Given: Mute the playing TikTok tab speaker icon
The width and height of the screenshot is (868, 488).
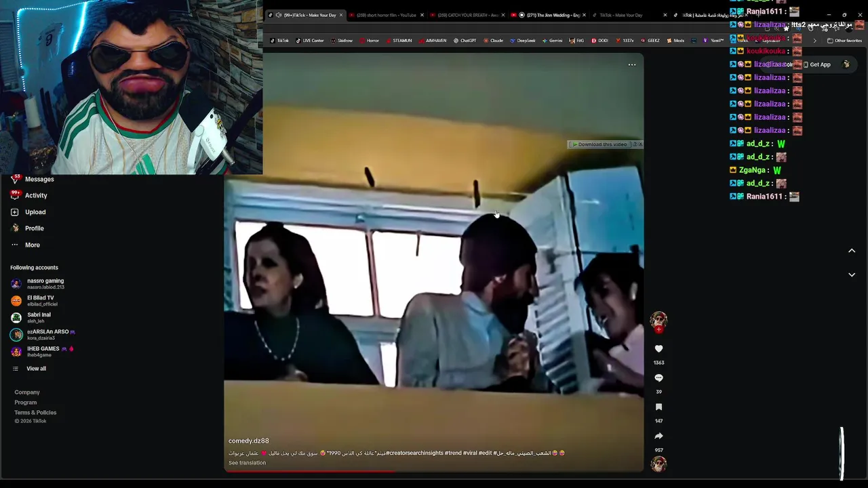Looking at the screenshot, I should coord(278,15).
